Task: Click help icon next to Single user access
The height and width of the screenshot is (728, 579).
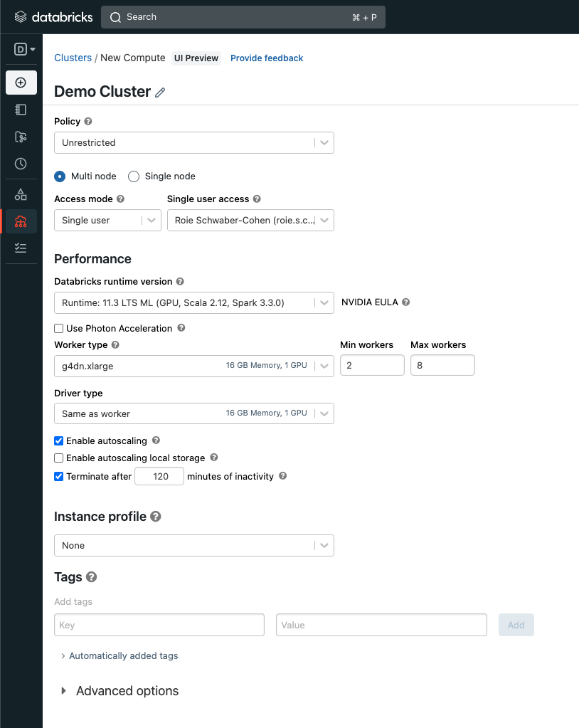Action: pyautogui.click(x=257, y=199)
